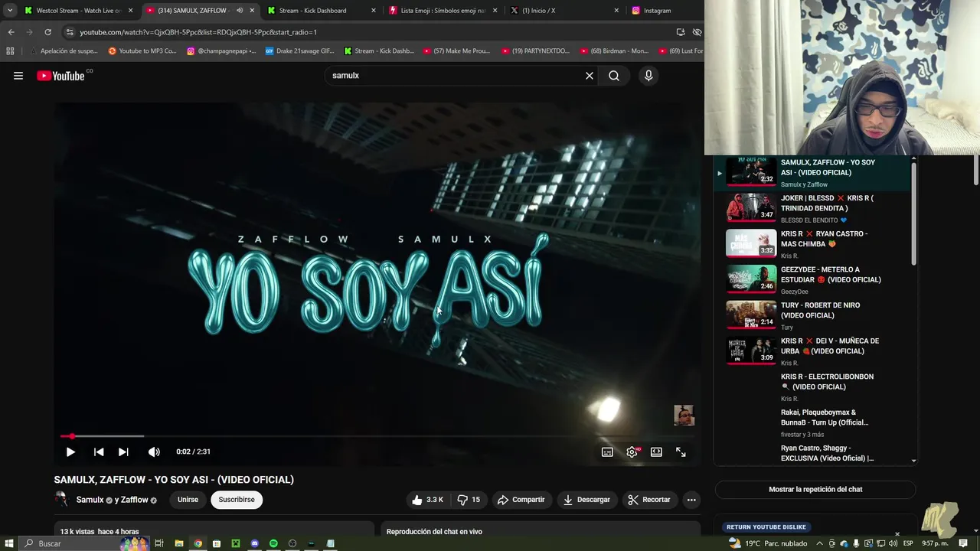Click the address bar URL
Screen dimensions: 980x551
[199, 32]
